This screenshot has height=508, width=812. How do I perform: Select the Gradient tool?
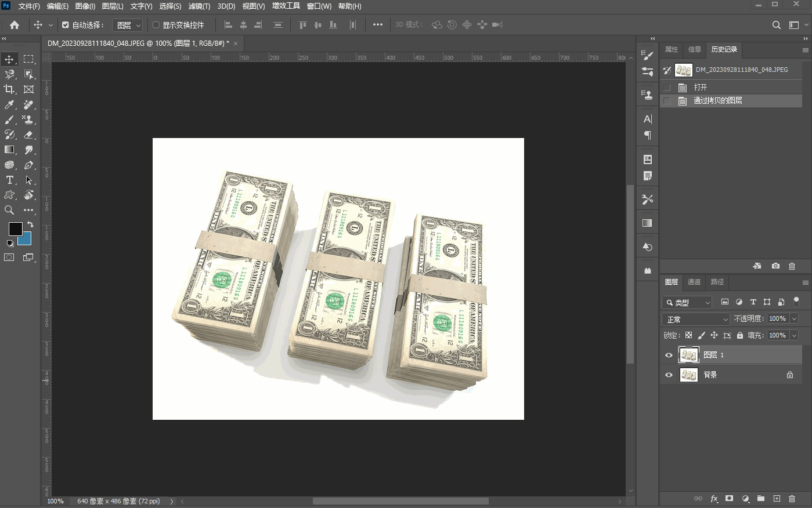(9, 150)
